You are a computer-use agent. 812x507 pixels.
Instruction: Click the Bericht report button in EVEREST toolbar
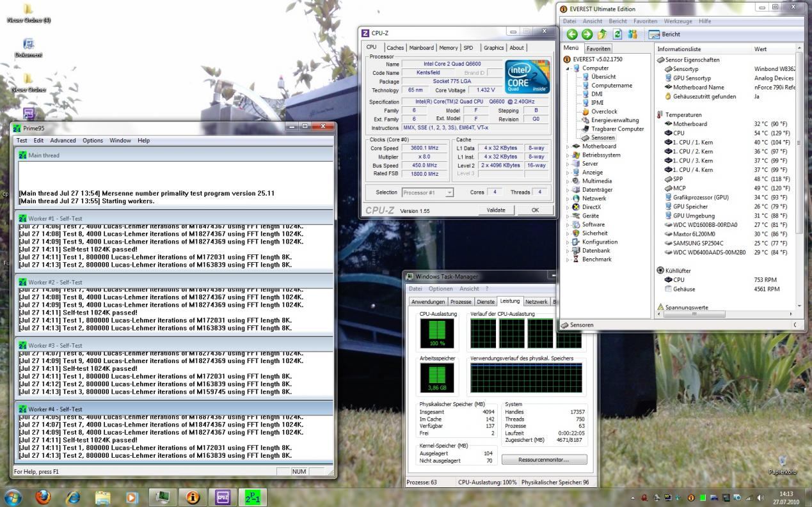[664, 35]
